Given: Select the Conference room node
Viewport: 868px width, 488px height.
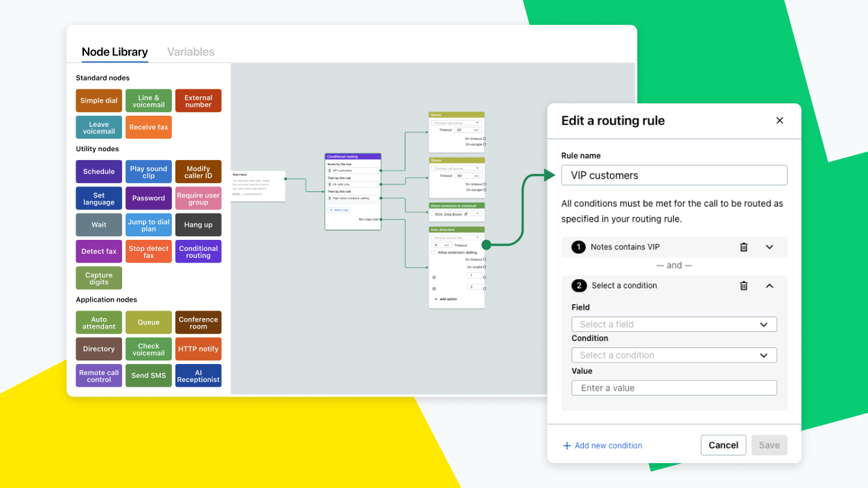Looking at the screenshot, I should (198, 322).
